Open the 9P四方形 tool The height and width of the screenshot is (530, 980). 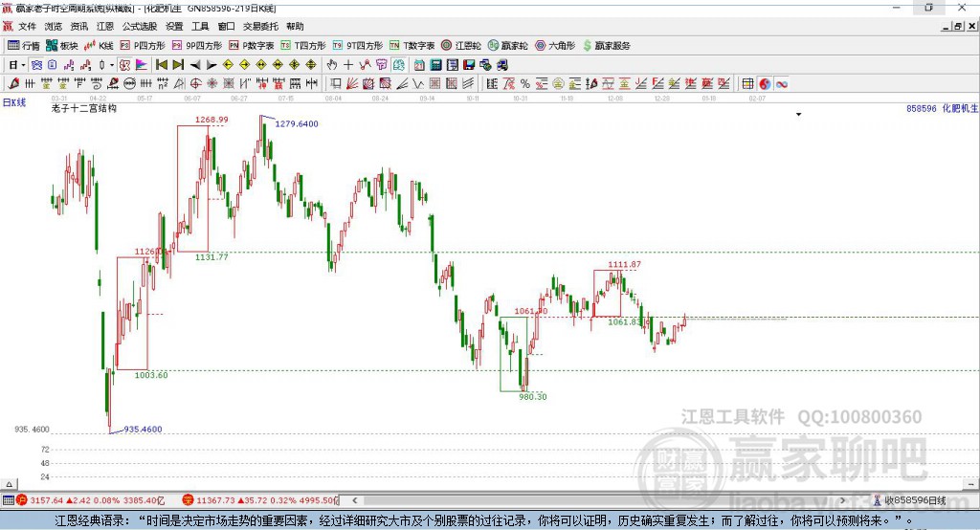coord(196,46)
